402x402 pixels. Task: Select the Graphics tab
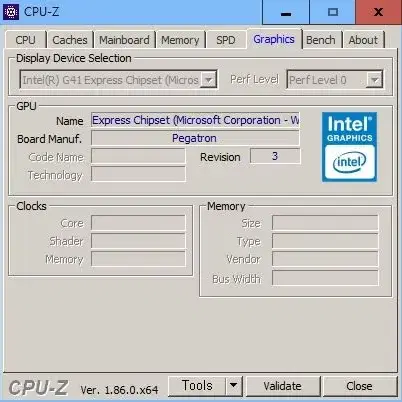coord(274,39)
